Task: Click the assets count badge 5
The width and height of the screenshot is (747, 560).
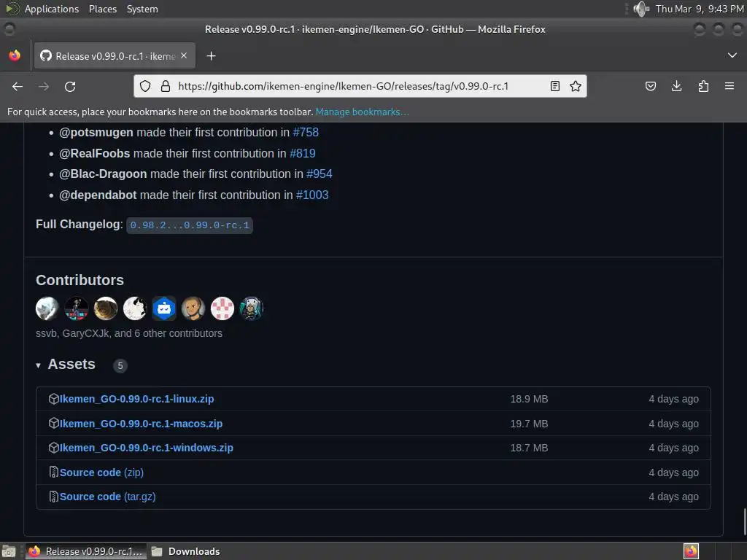Action: point(120,366)
